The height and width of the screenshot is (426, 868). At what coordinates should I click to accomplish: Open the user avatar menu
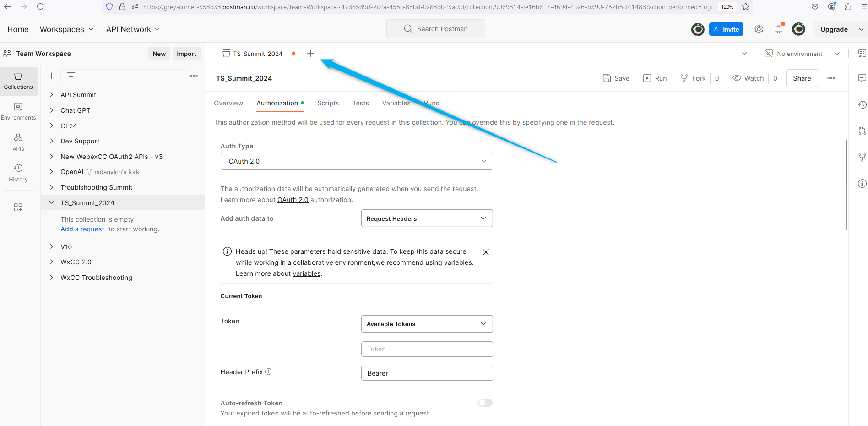tap(798, 29)
